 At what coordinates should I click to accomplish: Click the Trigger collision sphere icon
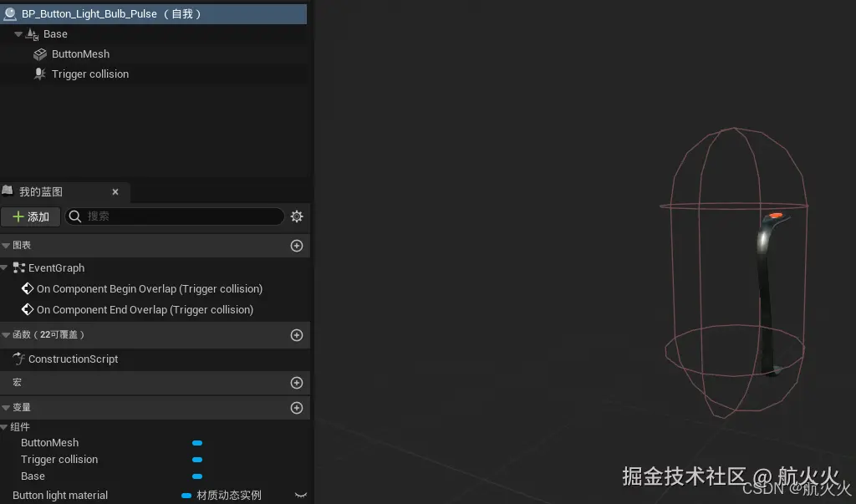pos(39,74)
